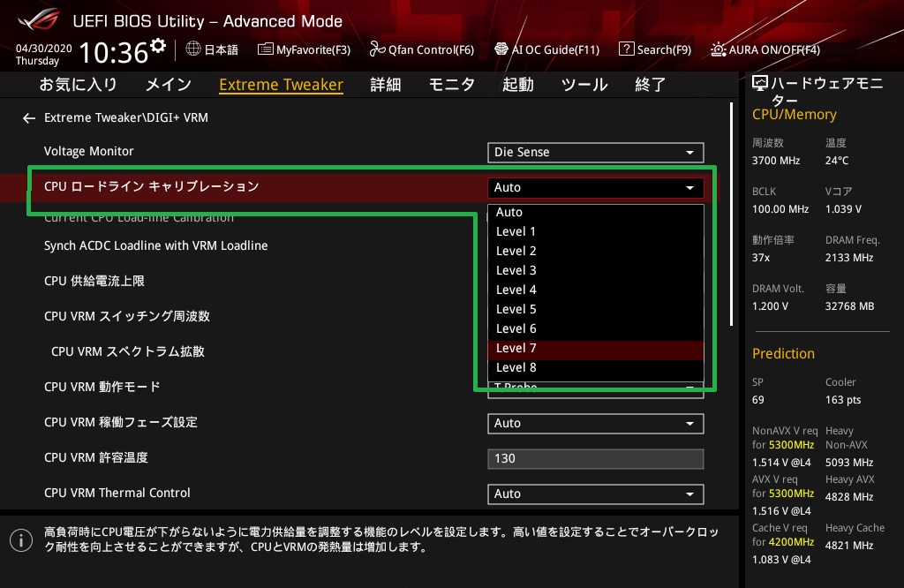This screenshot has height=588, width=904.
Task: Click 32768 MB capacity value
Action: point(849,306)
